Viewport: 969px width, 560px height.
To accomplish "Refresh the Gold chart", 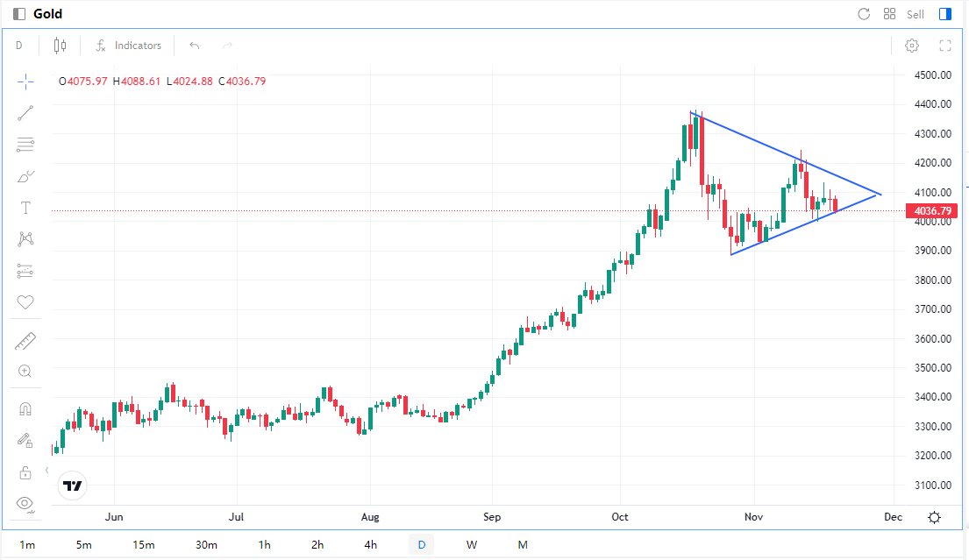I will point(864,14).
